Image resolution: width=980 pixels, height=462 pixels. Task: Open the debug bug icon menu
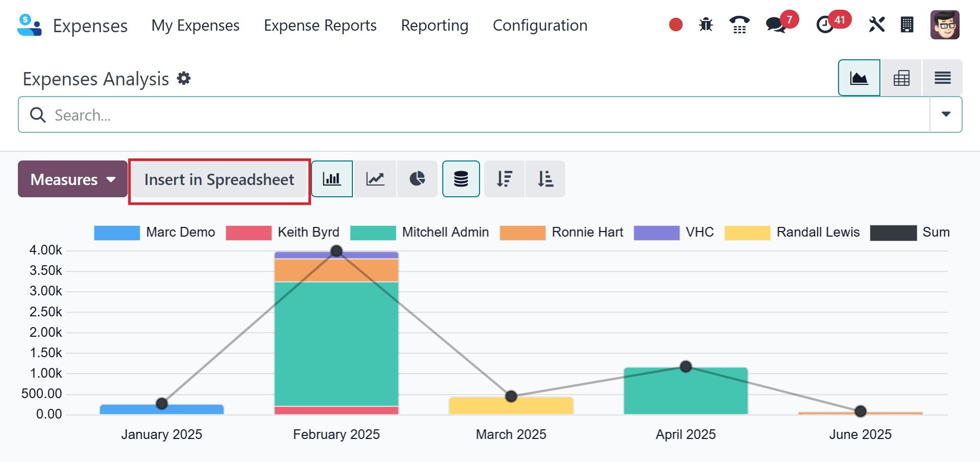pyautogui.click(x=706, y=25)
